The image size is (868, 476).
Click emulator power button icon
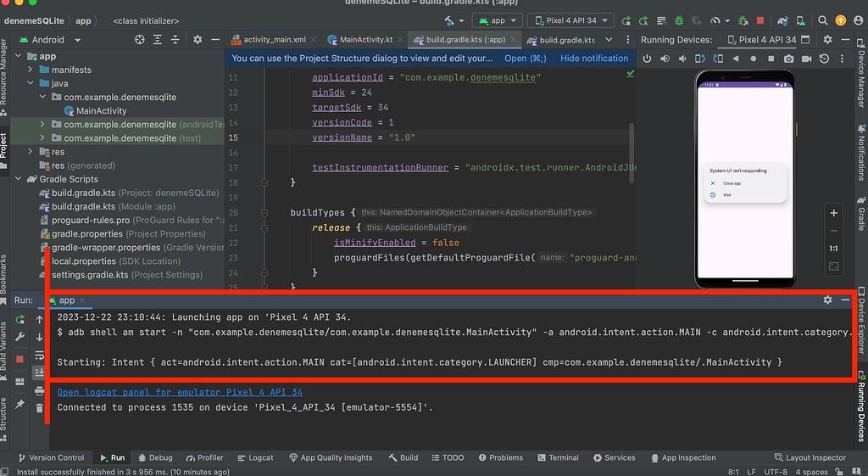point(647,59)
